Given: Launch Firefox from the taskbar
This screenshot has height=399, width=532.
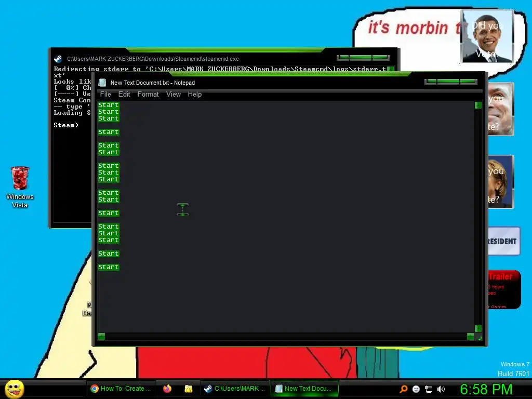Looking at the screenshot, I should [x=167, y=389].
